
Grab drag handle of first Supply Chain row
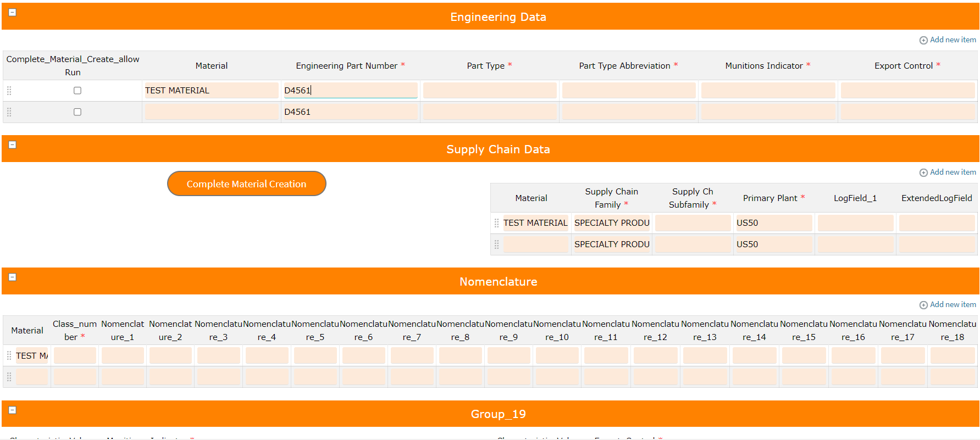point(496,223)
